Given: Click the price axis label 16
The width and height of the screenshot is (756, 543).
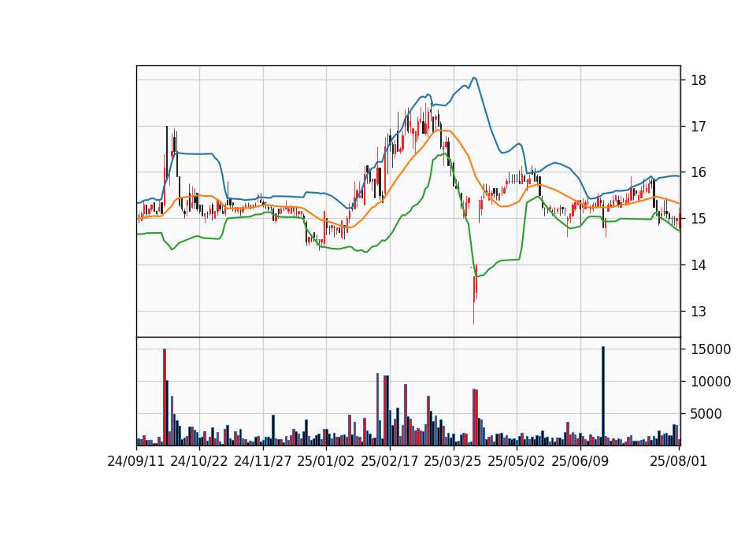Looking at the screenshot, I should (699, 172).
